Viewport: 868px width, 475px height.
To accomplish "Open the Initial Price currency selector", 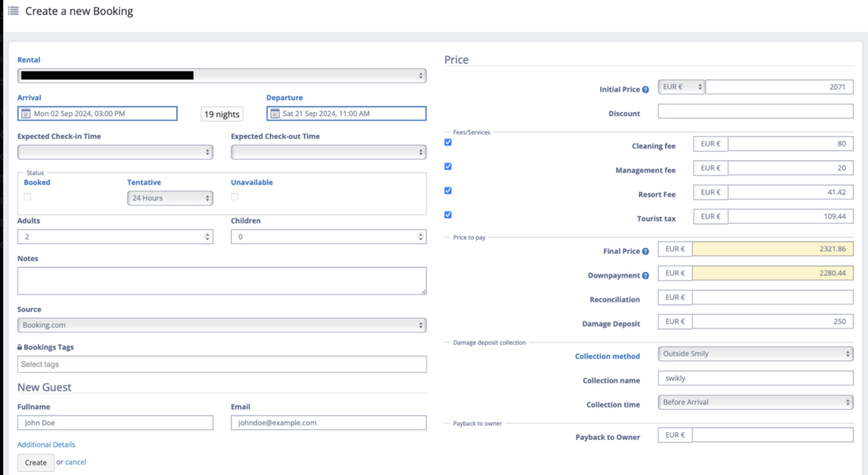I will 681,88.
